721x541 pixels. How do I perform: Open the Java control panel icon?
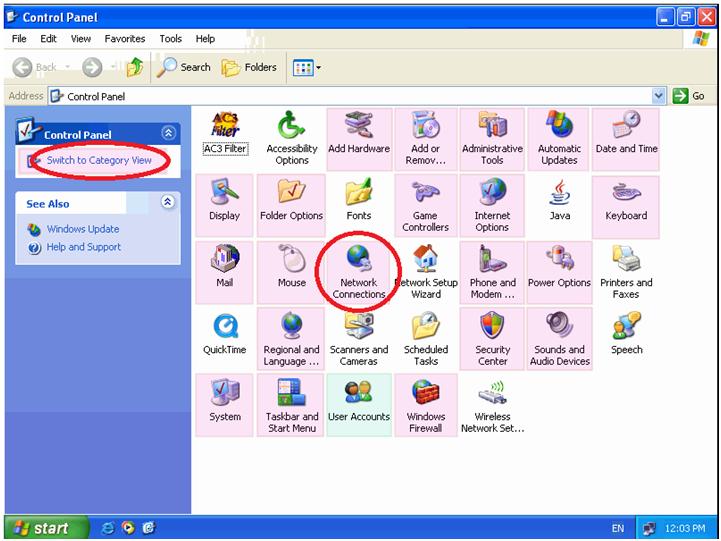pos(559,197)
